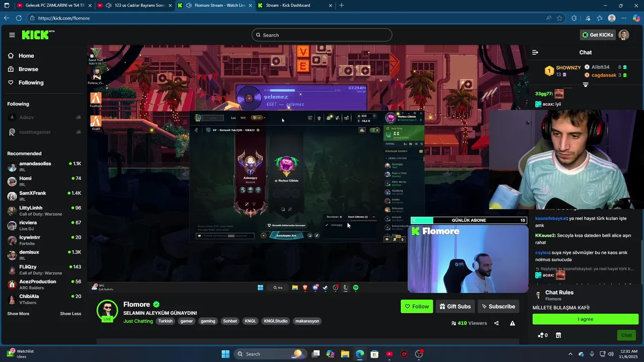
Task: Click the Get KICKs button
Action: tap(598, 35)
